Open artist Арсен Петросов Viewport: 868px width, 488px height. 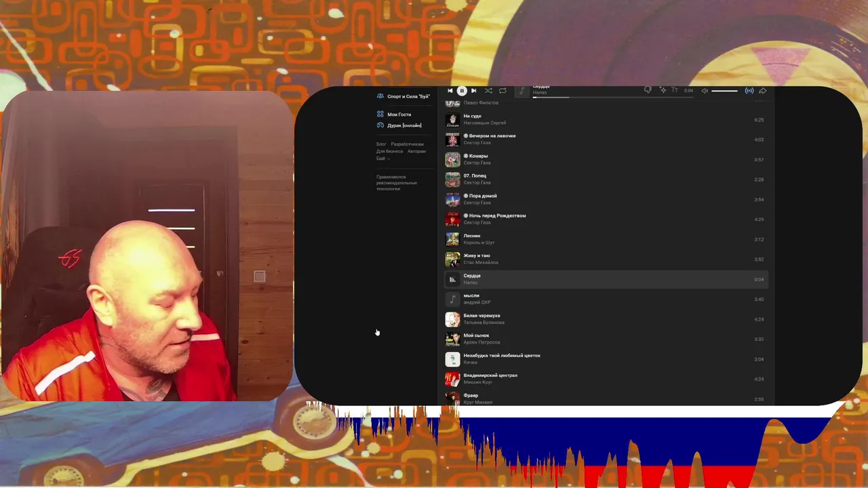click(481, 342)
